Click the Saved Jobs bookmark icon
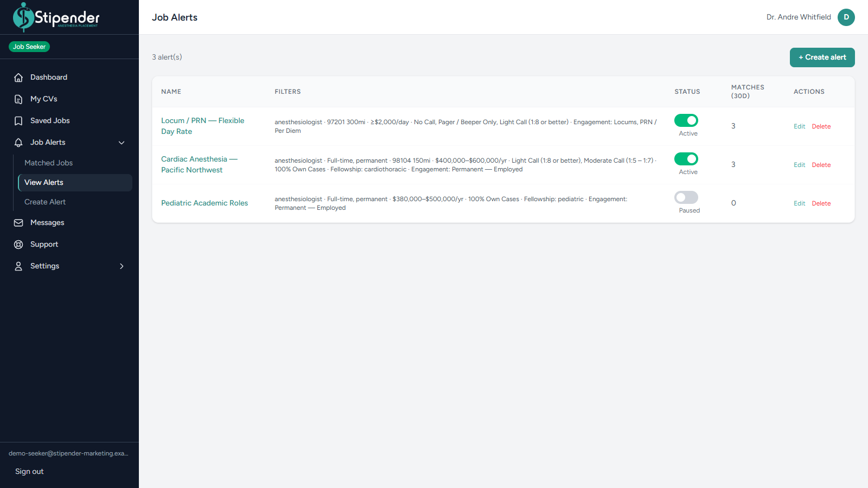Image resolution: width=868 pixels, height=488 pixels. pos(18,121)
